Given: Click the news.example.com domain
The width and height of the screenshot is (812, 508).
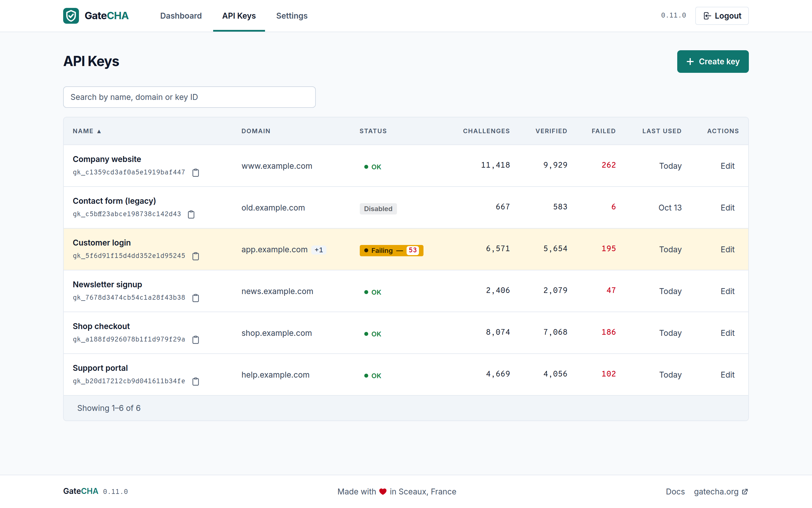Looking at the screenshot, I should (277, 291).
